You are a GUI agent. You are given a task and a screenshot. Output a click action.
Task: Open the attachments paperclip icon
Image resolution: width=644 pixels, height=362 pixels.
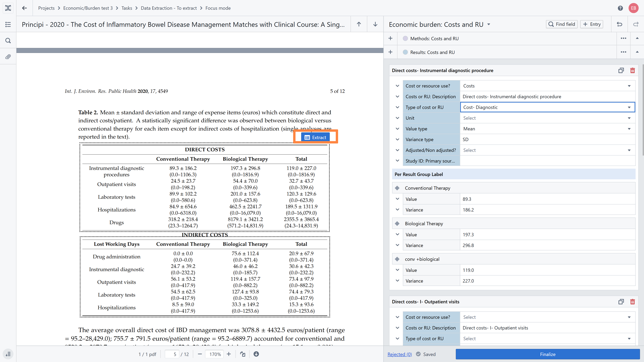[8, 57]
